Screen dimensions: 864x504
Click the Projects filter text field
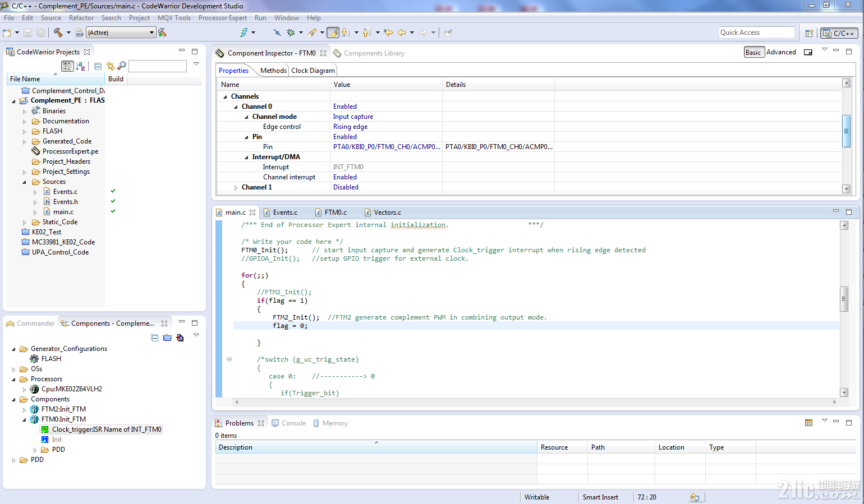point(158,66)
